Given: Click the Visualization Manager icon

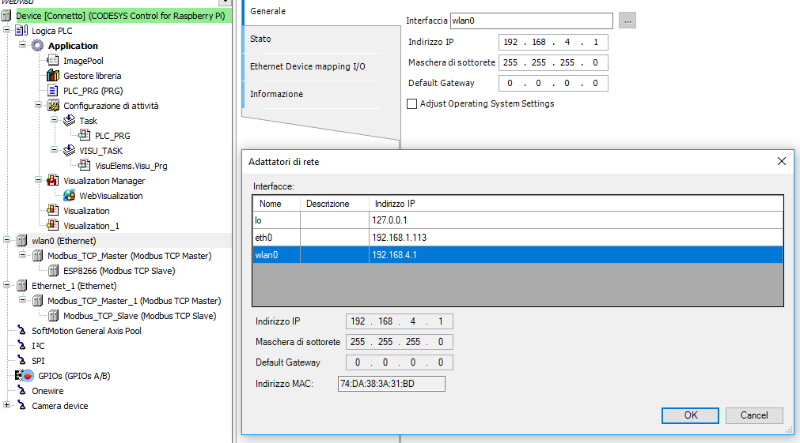Looking at the screenshot, I should tap(53, 181).
